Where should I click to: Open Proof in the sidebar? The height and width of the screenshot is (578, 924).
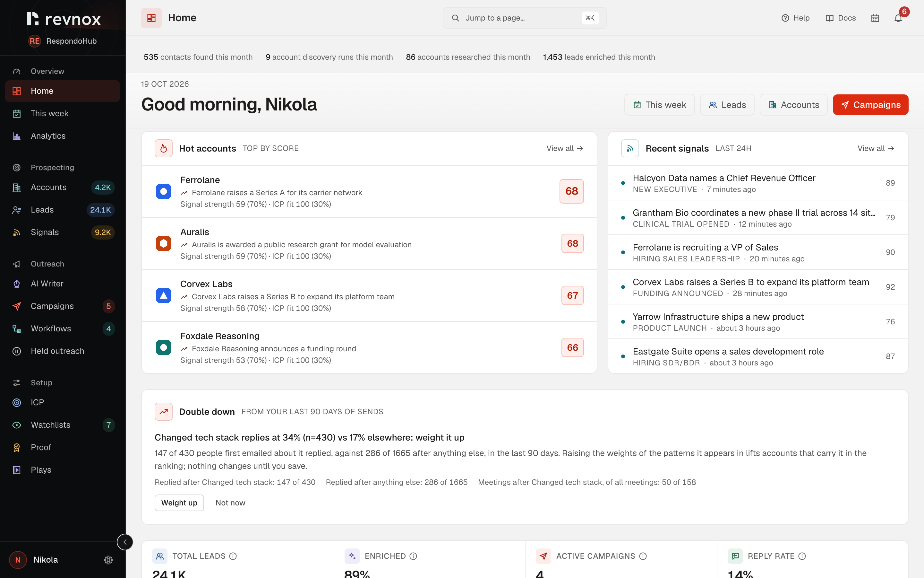click(x=63, y=447)
